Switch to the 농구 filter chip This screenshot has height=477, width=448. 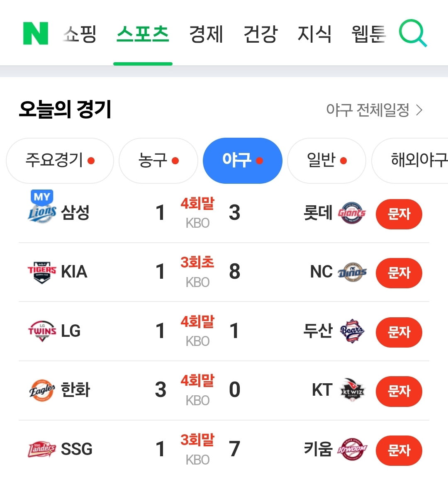coord(158,161)
